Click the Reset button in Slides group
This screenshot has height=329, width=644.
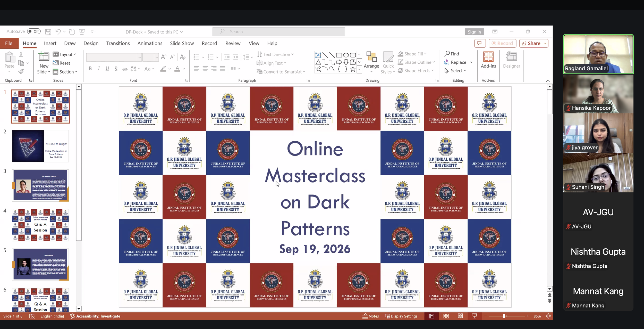pos(61,63)
